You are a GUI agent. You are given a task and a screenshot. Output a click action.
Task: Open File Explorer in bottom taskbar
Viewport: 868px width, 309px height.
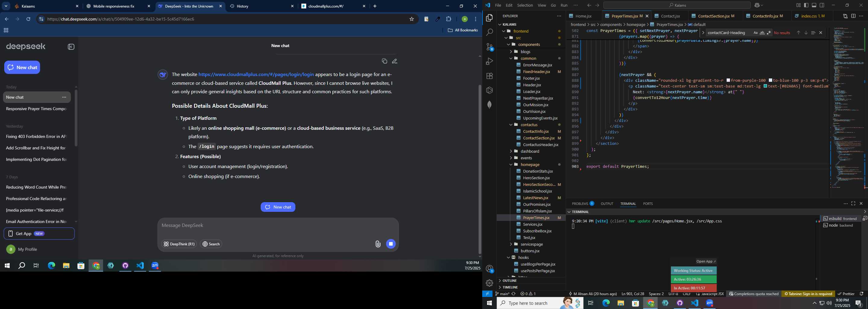[621, 303]
